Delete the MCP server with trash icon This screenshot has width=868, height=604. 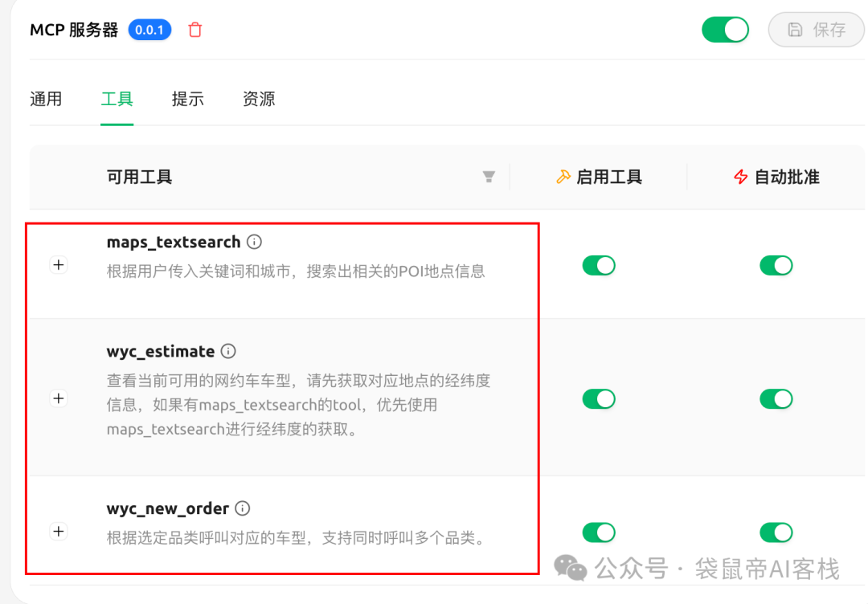click(194, 30)
